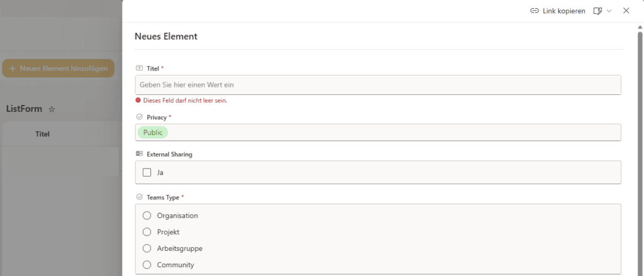644x276 pixels.
Task: Pick the Community radio option
Action: pos(147,265)
